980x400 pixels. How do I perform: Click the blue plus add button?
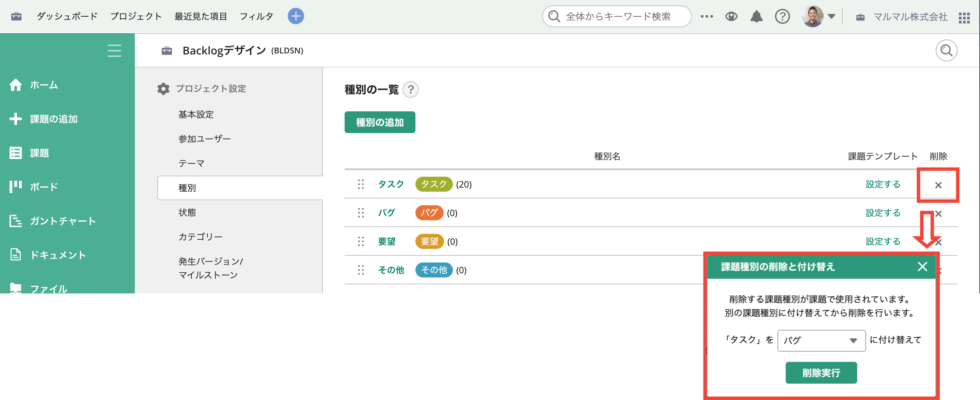point(296,16)
